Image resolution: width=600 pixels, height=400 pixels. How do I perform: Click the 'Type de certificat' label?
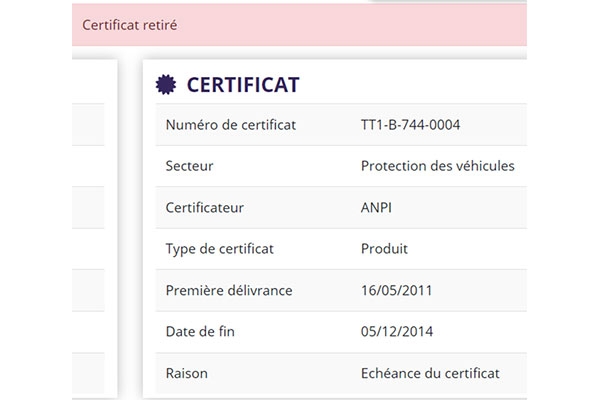[220, 249]
